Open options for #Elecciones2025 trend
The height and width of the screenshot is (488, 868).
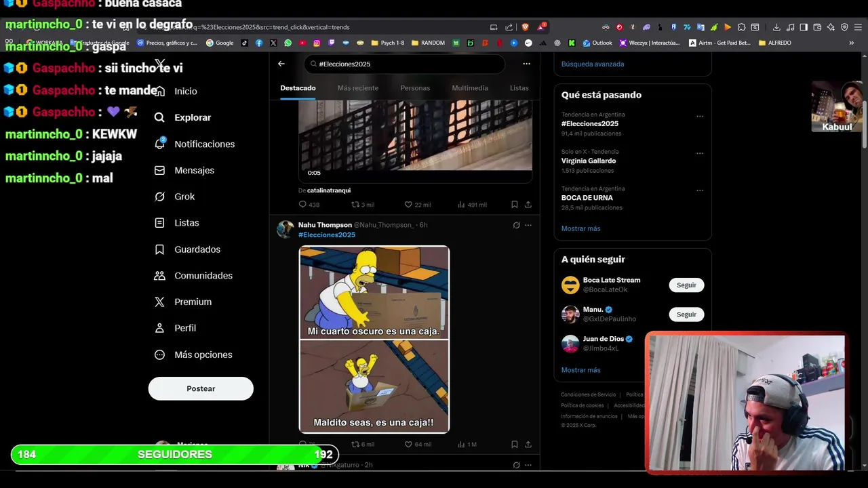pyautogui.click(x=700, y=116)
